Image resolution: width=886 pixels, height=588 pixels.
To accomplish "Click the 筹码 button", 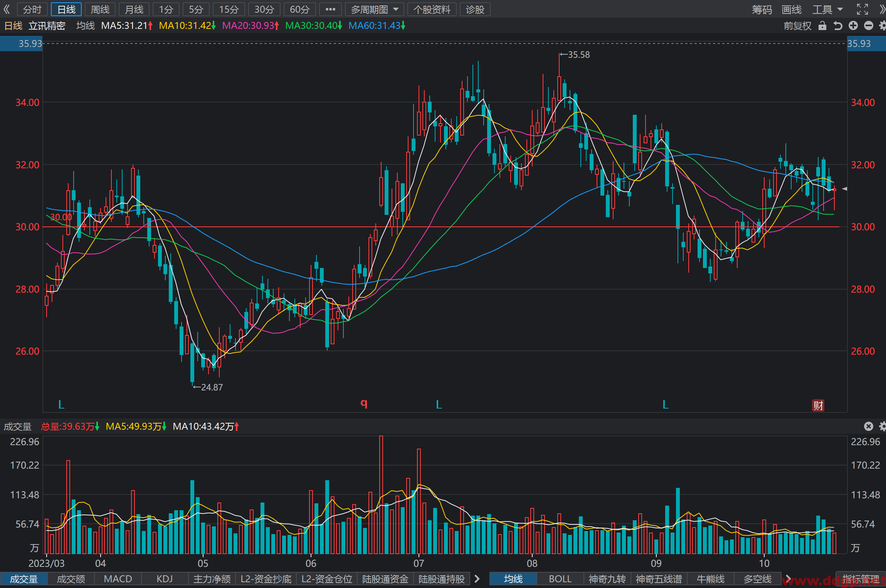I will pyautogui.click(x=762, y=9).
